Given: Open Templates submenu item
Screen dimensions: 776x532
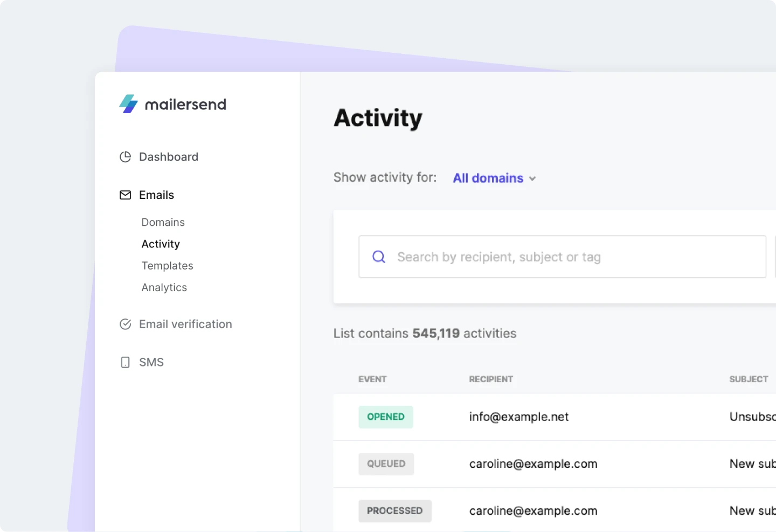Looking at the screenshot, I should (167, 266).
